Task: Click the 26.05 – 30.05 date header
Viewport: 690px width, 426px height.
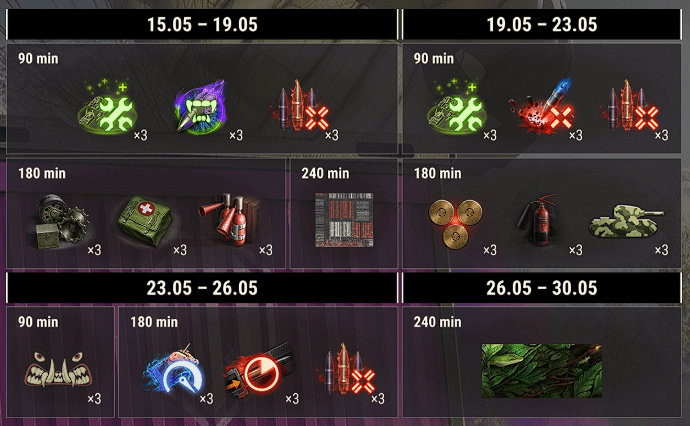Action: [542, 288]
